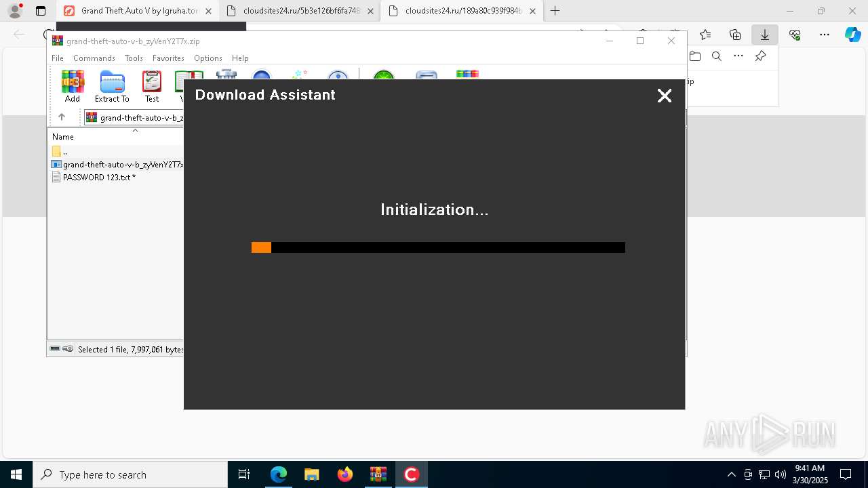
Task: Open Microsoft Edge from taskbar
Action: (279, 474)
